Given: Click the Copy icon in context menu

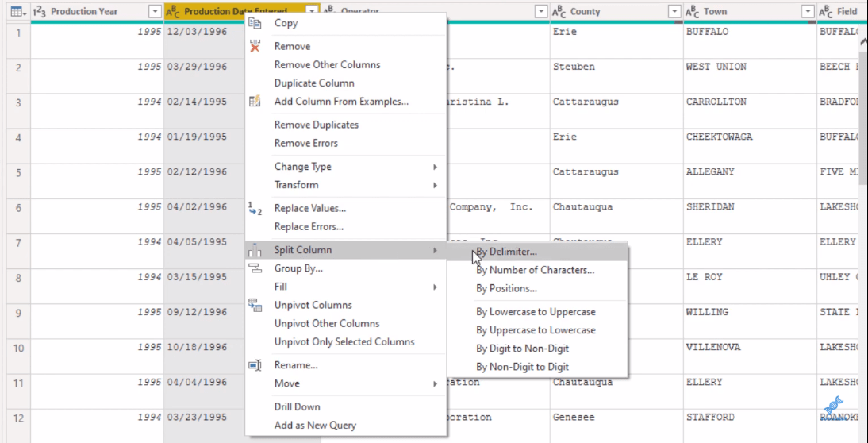Looking at the screenshot, I should (x=255, y=23).
